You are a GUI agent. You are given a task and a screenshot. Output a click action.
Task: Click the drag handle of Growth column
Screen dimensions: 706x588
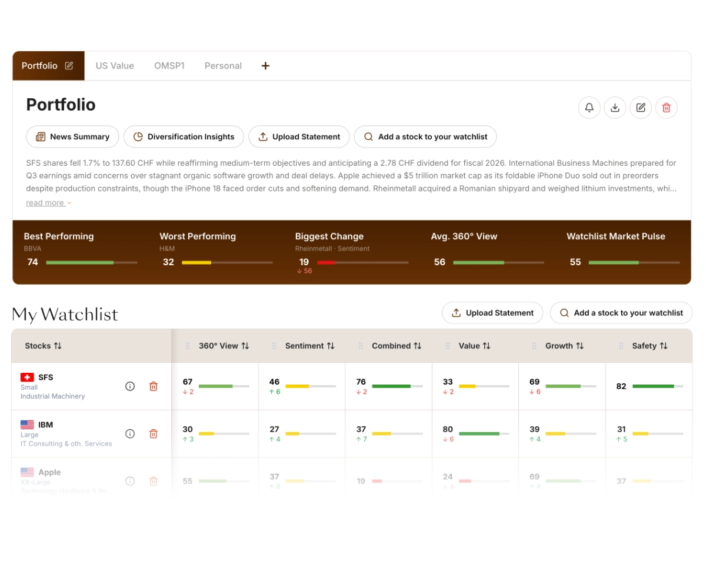click(534, 346)
